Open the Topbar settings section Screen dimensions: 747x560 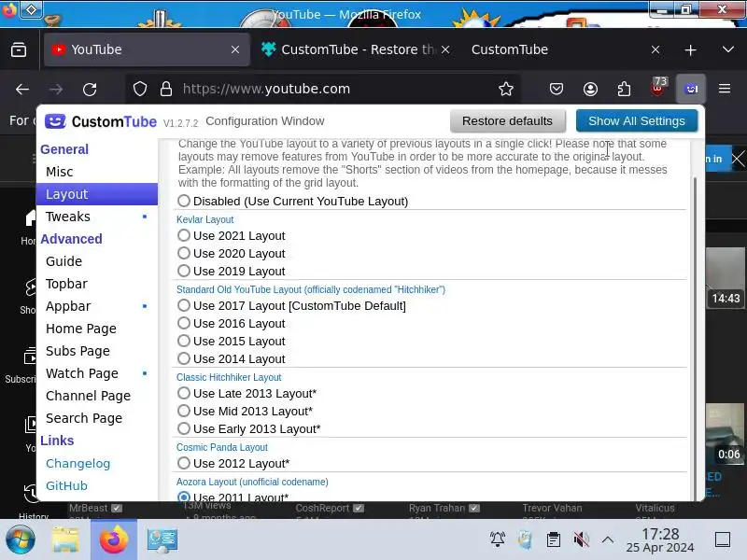click(x=97, y=284)
